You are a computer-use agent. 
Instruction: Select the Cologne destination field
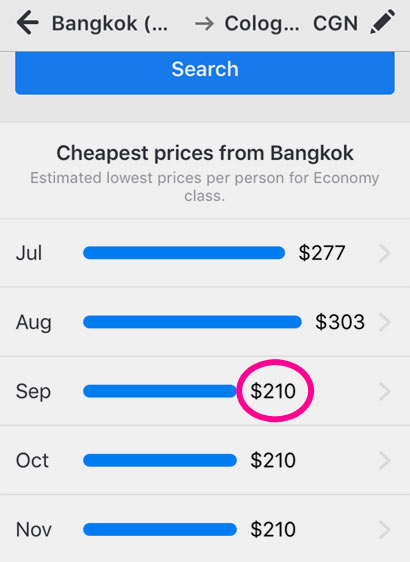coord(262,24)
